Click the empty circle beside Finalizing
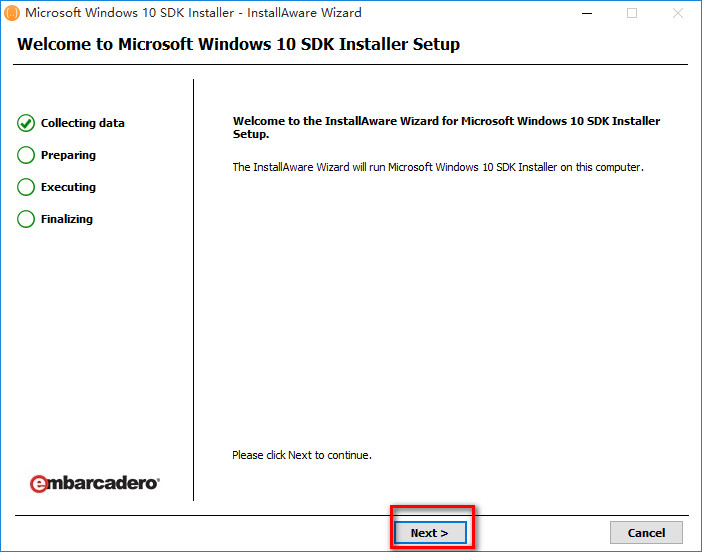 click(26, 219)
